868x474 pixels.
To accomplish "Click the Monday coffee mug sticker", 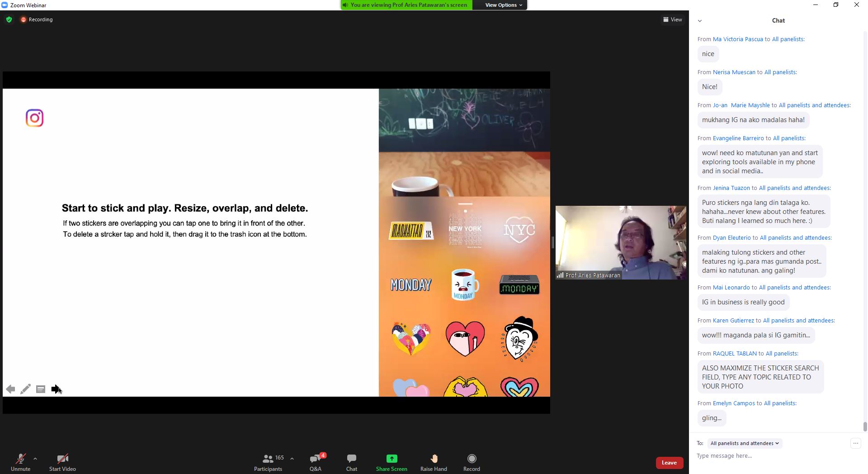I will click(x=465, y=284).
